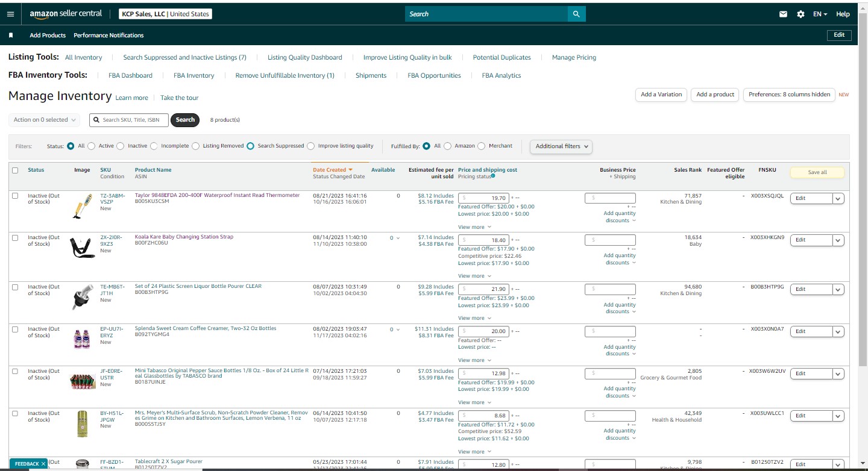
Task: Click the Mini Tabasco bottles product image
Action: [x=83, y=381]
